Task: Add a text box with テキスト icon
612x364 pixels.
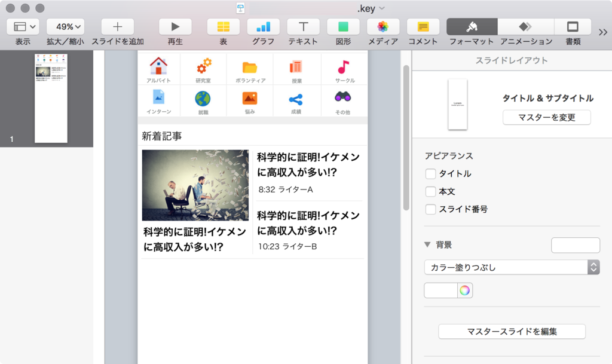Action: tap(303, 26)
